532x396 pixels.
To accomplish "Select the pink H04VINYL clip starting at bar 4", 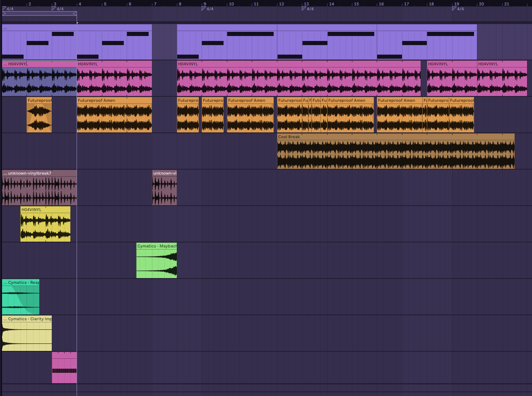I will coord(114,78).
